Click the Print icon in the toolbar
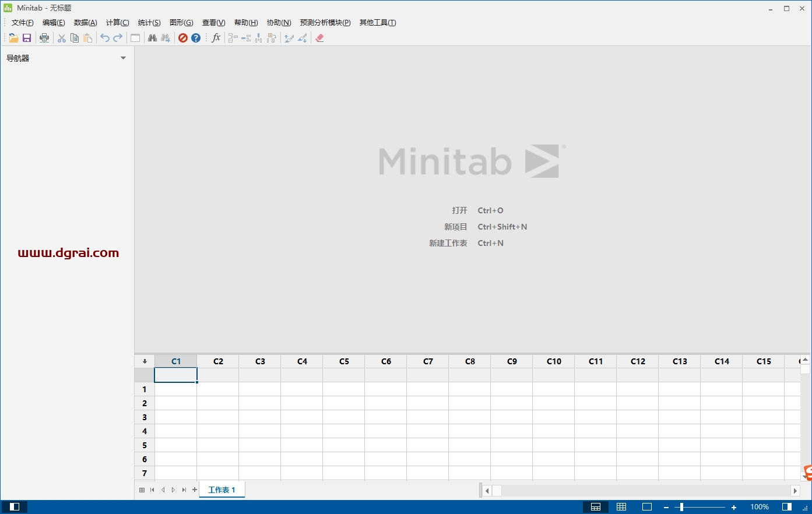This screenshot has height=514, width=812. click(44, 38)
